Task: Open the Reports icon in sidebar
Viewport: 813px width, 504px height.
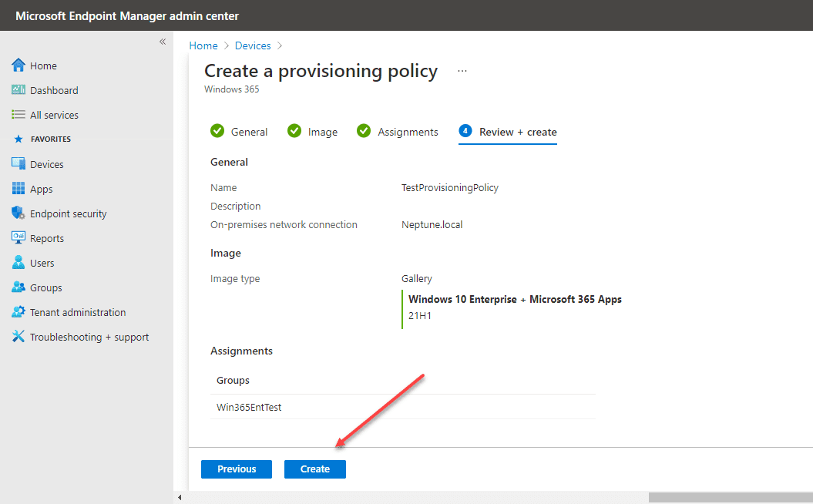Action: 18,238
